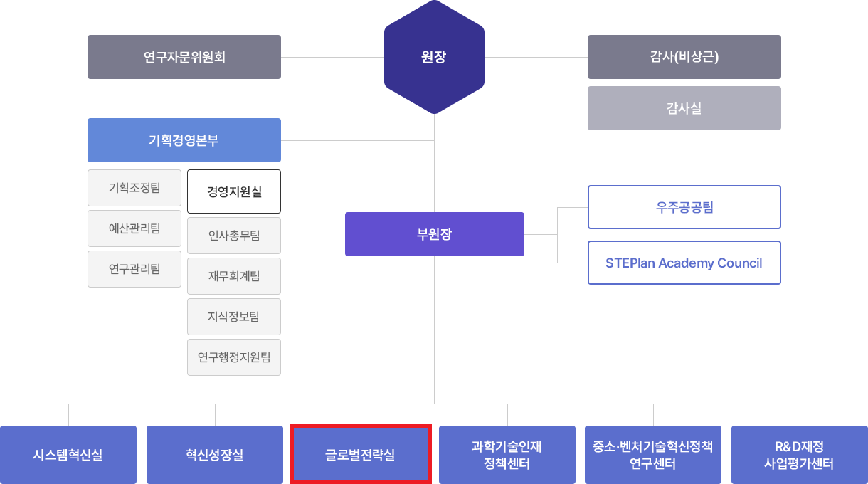Click the 감사실 box

click(684, 108)
